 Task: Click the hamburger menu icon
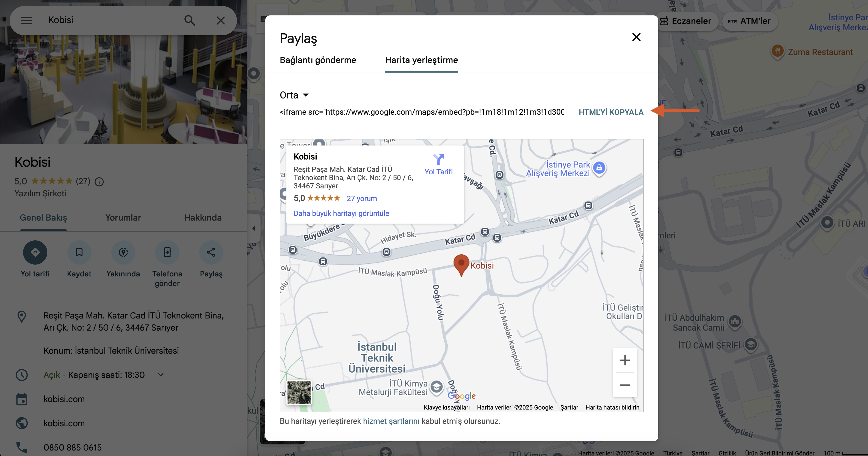tap(27, 21)
